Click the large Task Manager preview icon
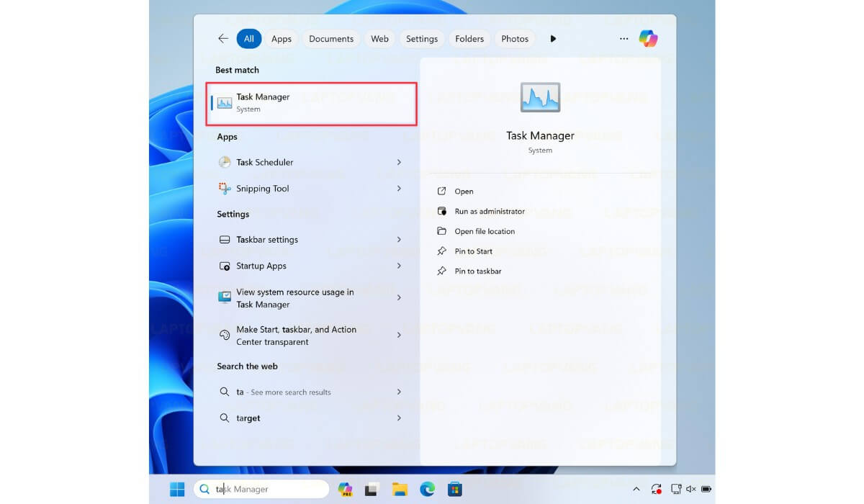This screenshot has width=864, height=504. pyautogui.click(x=540, y=97)
